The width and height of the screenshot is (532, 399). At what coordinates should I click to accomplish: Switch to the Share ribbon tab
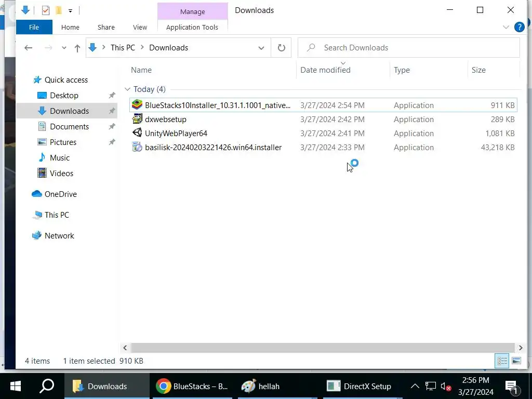[x=106, y=27]
